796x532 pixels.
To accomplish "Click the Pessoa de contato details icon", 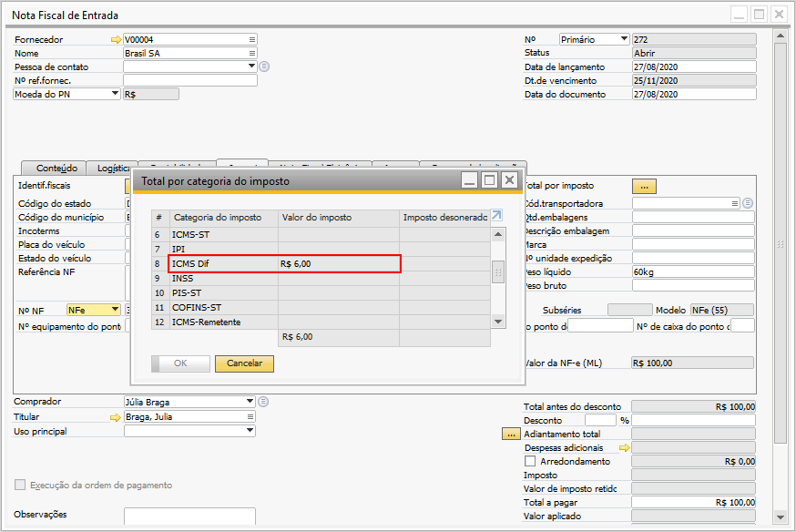I will (264, 66).
